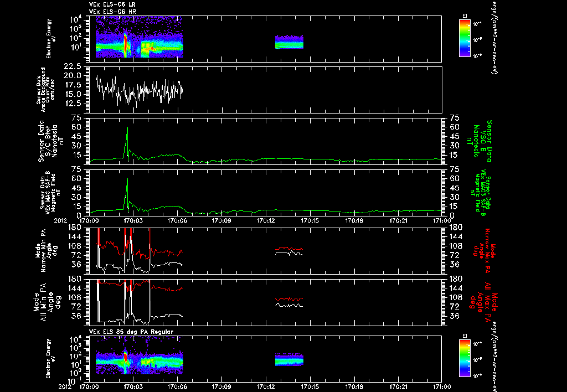Click the "VEx ELS-06 HR" title text
567x392 pixels.
112,12
